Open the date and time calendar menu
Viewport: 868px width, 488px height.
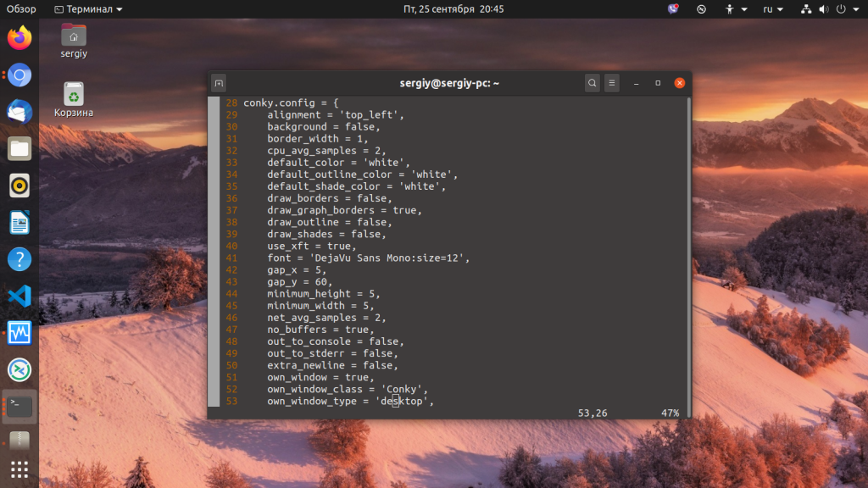pyautogui.click(x=453, y=8)
